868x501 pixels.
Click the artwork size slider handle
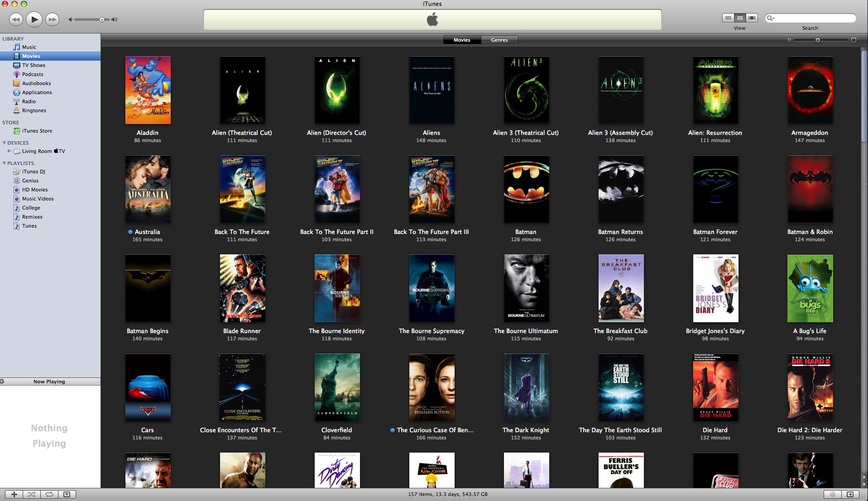point(818,40)
